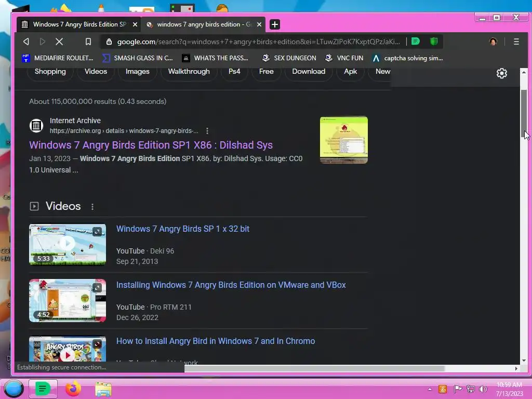The height and width of the screenshot is (399, 532).
Task: Select the Apk filter chip
Action: [x=351, y=71]
